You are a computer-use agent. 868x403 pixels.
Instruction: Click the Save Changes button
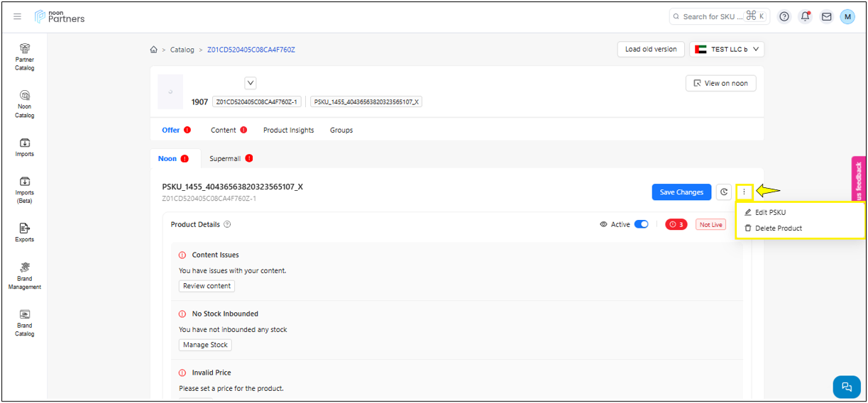tap(681, 192)
